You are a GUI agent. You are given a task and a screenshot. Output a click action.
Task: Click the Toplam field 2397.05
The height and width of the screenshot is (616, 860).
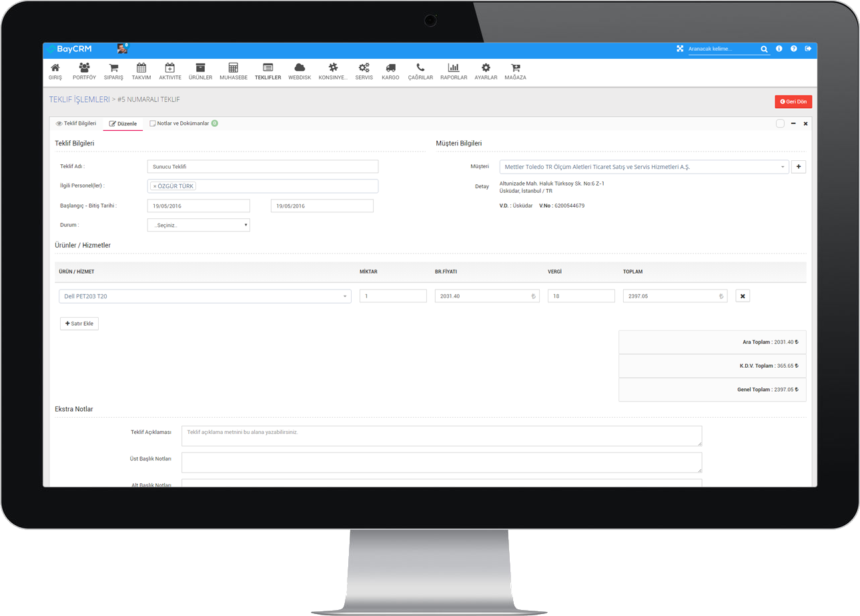pyautogui.click(x=675, y=296)
